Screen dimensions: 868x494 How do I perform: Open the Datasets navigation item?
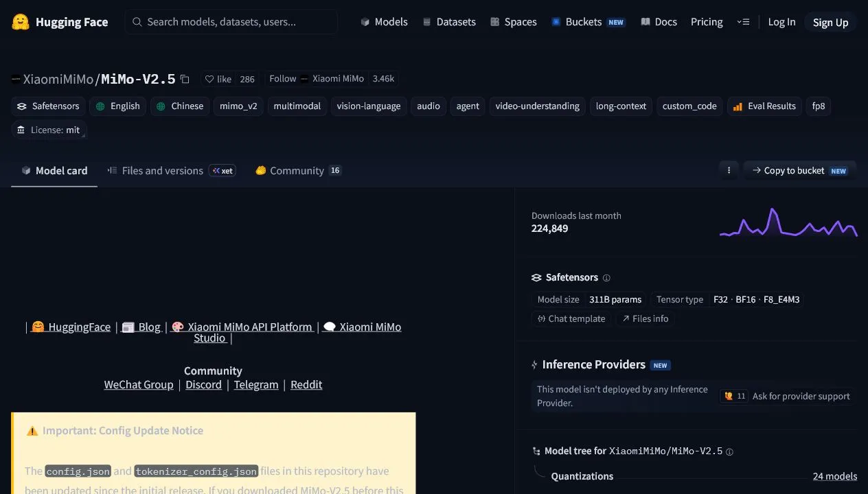click(x=449, y=22)
